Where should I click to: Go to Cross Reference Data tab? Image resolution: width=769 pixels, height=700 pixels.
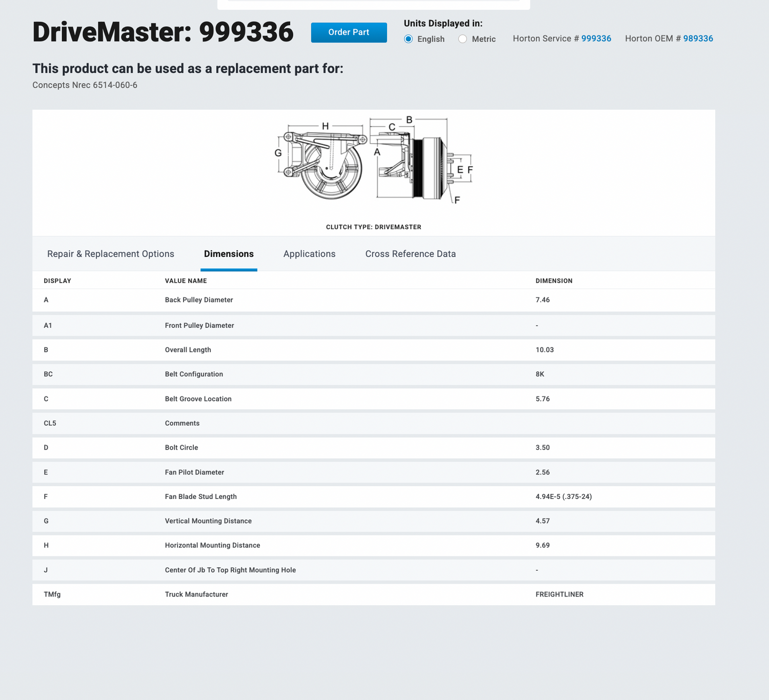(410, 254)
